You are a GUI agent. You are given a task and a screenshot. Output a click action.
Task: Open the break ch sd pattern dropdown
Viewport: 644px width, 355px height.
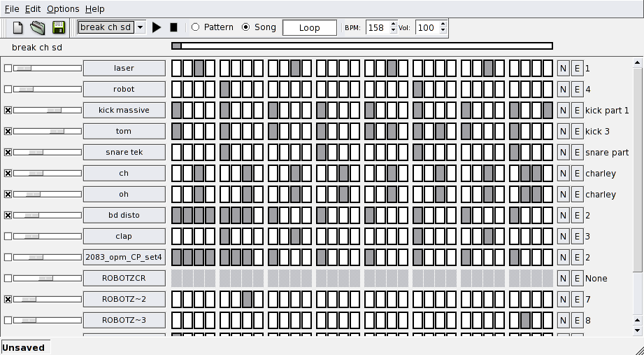tap(140, 27)
